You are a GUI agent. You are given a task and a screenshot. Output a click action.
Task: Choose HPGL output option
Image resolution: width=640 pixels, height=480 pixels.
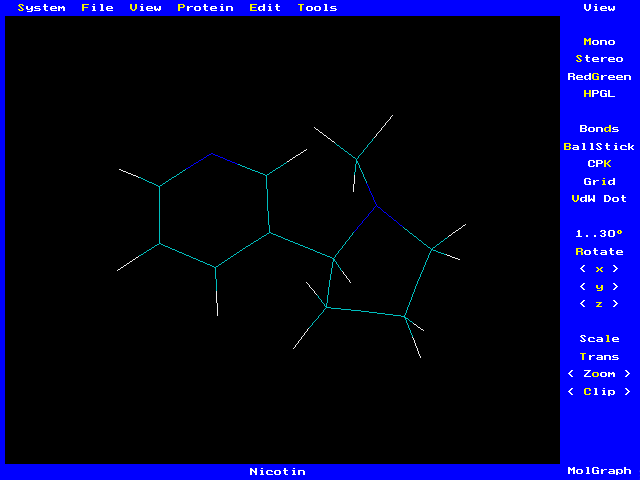tap(599, 94)
